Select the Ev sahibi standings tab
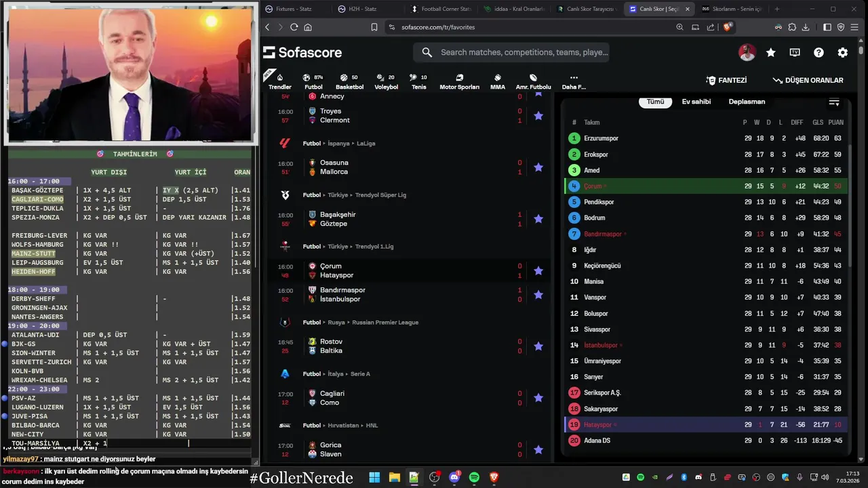 pos(696,102)
